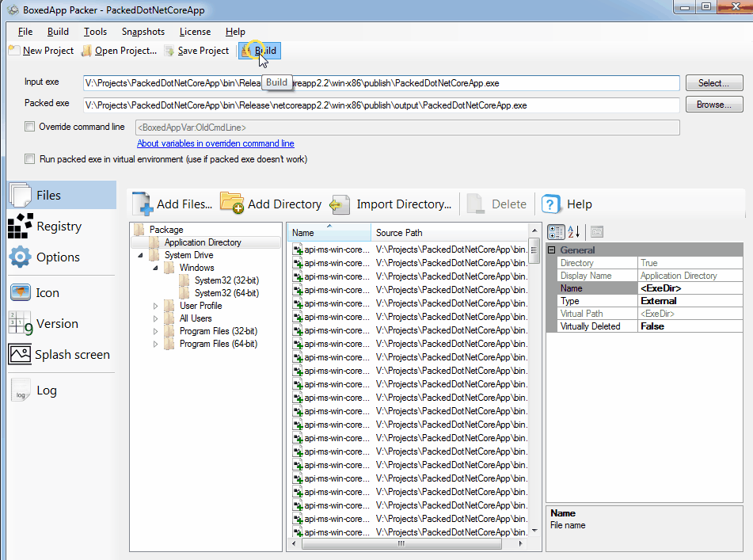The width and height of the screenshot is (753, 560).
Task: Select the Package root tree node
Action: click(166, 230)
